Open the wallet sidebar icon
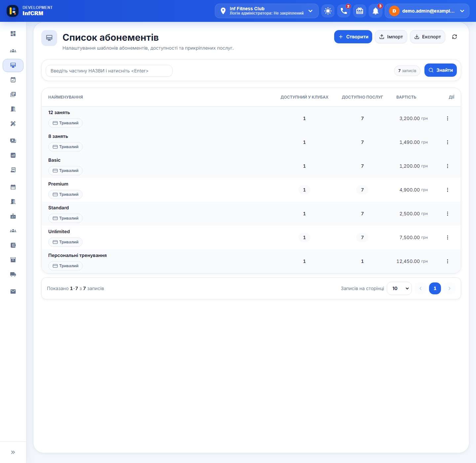Image resolution: width=476 pixels, height=463 pixels. pyautogui.click(x=13, y=245)
